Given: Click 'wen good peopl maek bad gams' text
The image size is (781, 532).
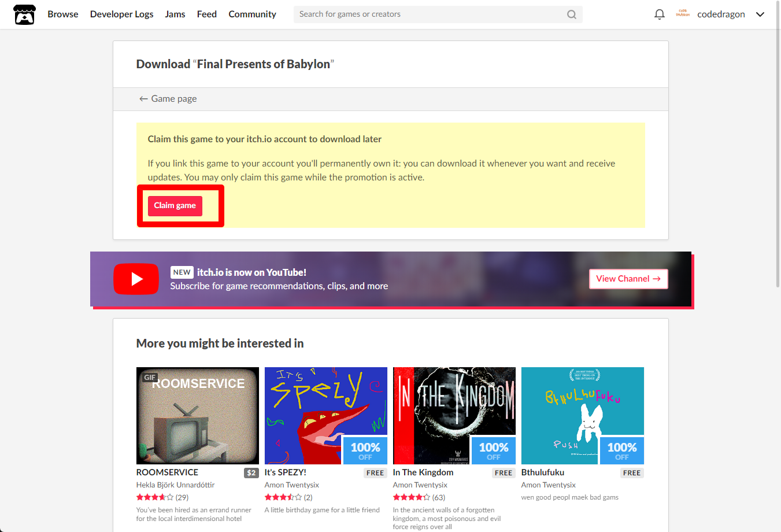Looking at the screenshot, I should click(570, 497).
